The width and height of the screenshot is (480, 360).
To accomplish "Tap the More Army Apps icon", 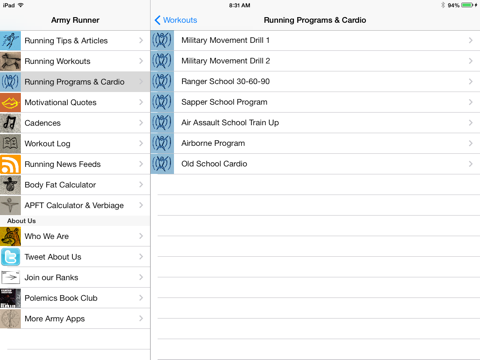I will [10, 319].
